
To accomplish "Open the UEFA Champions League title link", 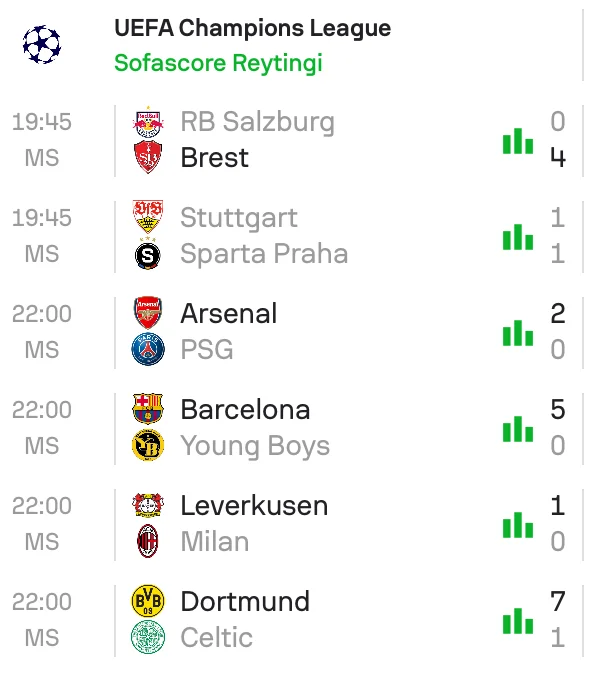I will (x=252, y=28).
